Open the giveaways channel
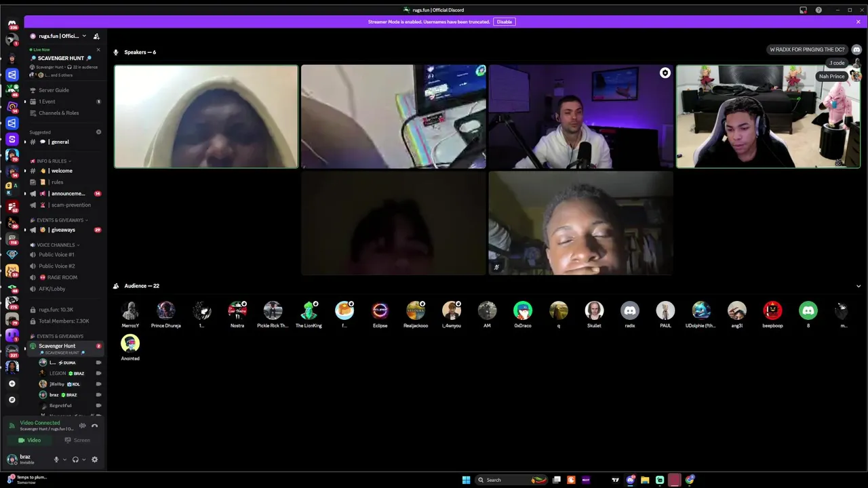The height and width of the screenshot is (488, 868). 65,230
